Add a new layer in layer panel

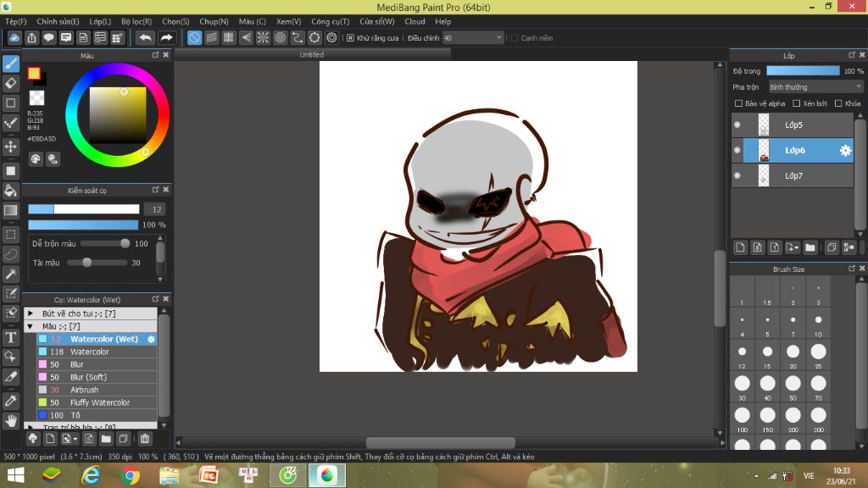(741, 247)
